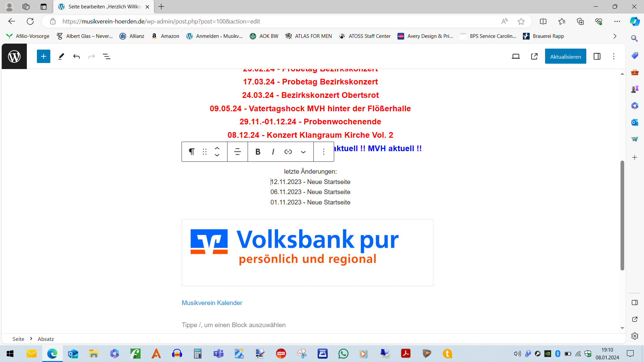Toggle bold formatting in block toolbar
The width and height of the screenshot is (644, 362).
pos(258,152)
